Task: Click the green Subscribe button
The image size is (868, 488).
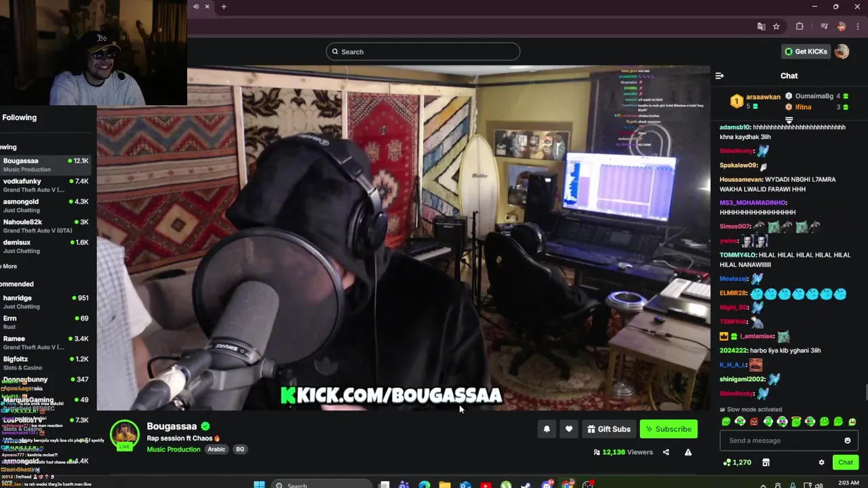Action: point(669,429)
